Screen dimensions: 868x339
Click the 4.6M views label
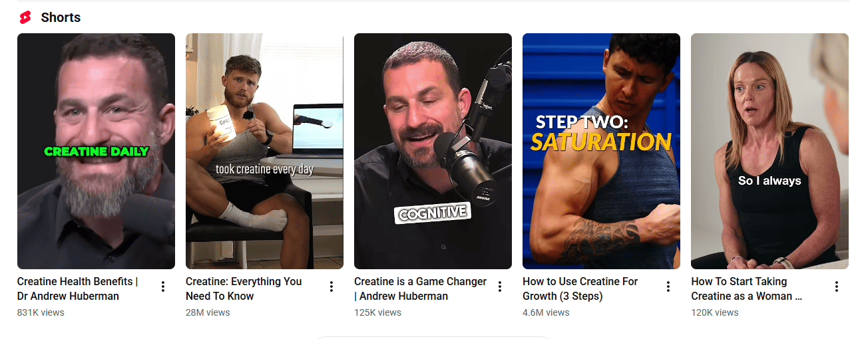click(x=546, y=312)
